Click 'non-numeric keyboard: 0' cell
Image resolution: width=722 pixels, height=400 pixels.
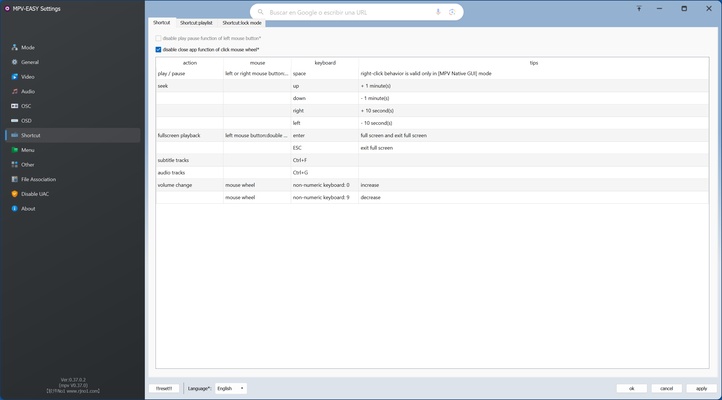coord(325,185)
